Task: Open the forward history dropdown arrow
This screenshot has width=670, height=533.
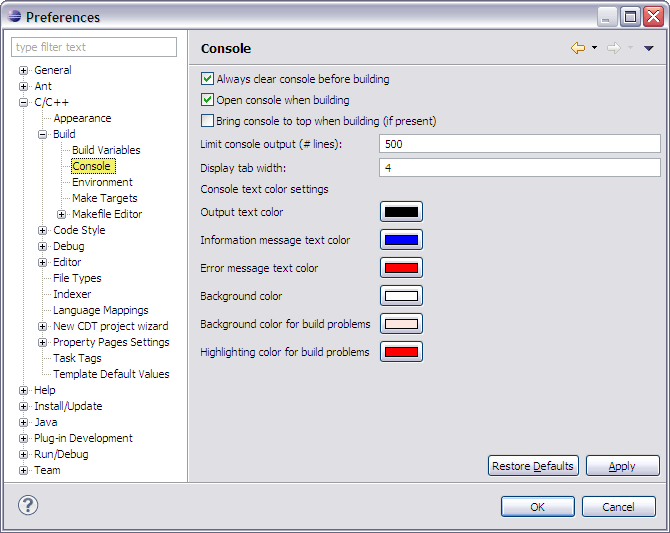Action: tap(630, 47)
